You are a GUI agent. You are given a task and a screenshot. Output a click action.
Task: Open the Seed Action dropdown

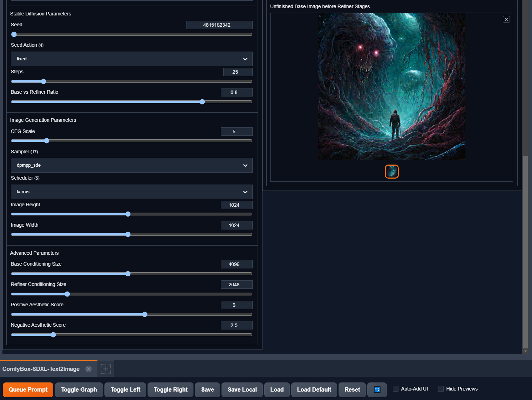[132, 59]
